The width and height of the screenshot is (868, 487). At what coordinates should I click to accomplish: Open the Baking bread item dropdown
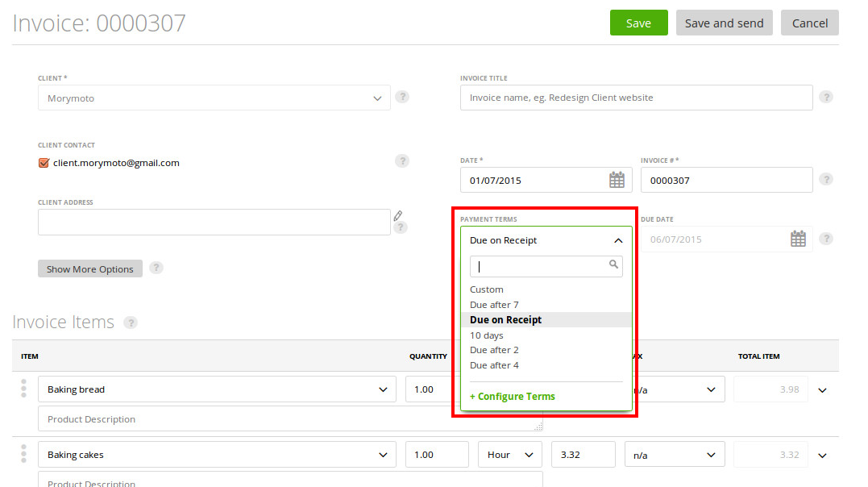click(217, 389)
